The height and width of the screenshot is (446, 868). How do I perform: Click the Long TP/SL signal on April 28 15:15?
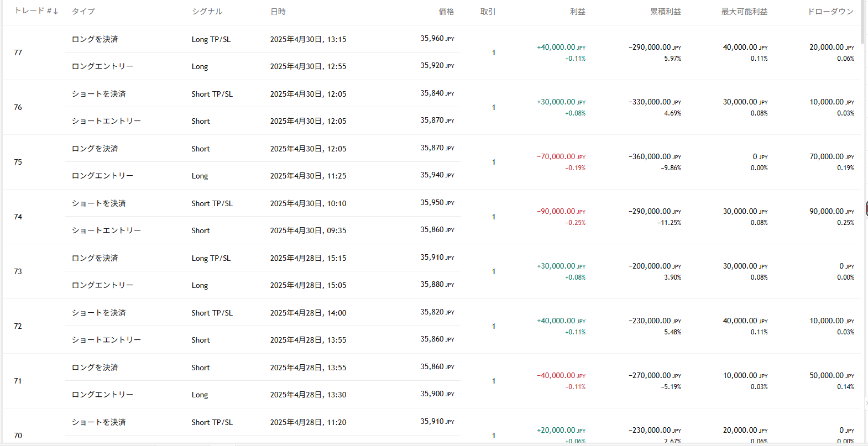click(211, 258)
